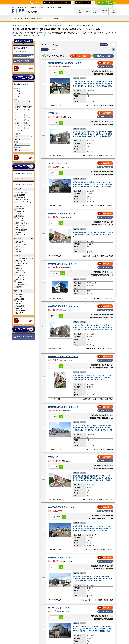Image resolution: width=129 pixels, height=644 pixels.
Task: Add 前沢3丁目10-18 listing to 検討リスト
Action: (105, 360)
